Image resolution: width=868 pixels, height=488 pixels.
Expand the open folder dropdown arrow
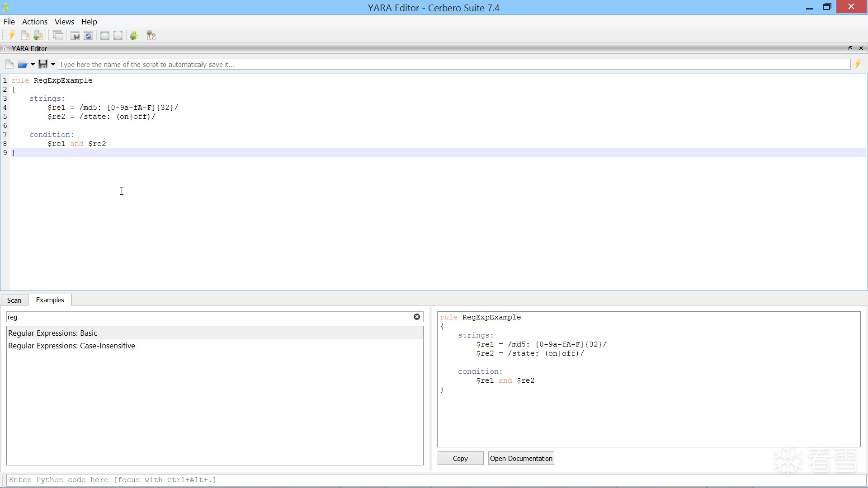(33, 65)
